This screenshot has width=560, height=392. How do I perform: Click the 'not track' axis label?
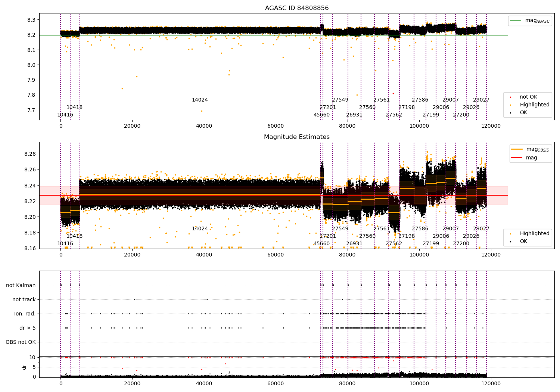coord(24,300)
